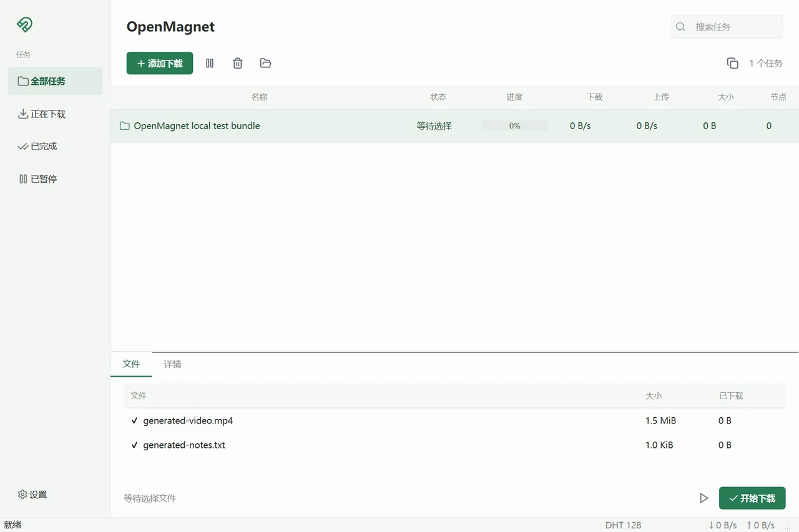Open 设置 settings from the sidebar
Screen dimensions: 799x532
pos(32,495)
